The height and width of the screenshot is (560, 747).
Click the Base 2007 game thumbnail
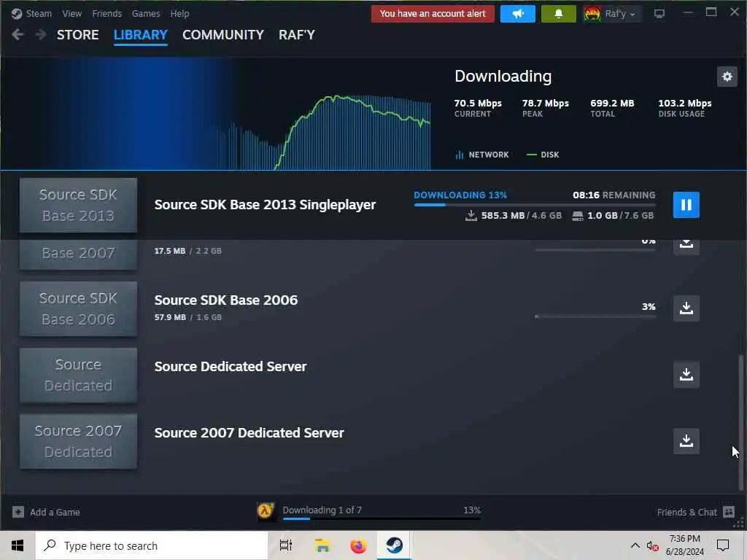coord(78,254)
